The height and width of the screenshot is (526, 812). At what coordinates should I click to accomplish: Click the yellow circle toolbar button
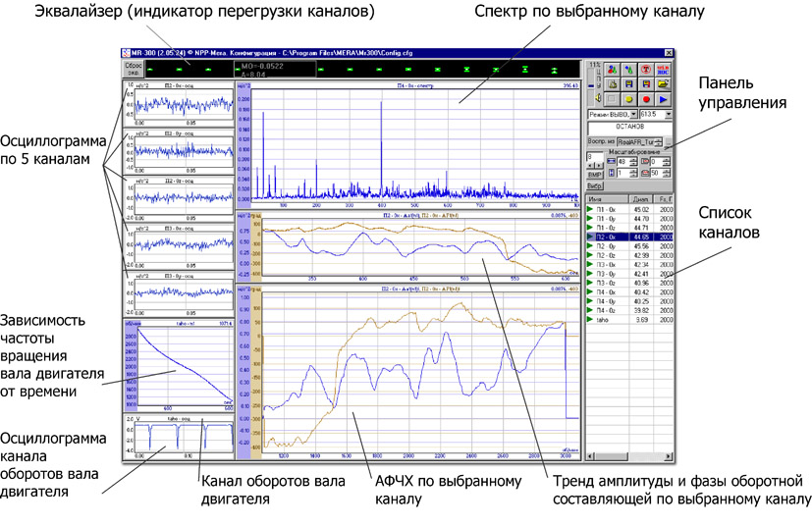[x=629, y=99]
